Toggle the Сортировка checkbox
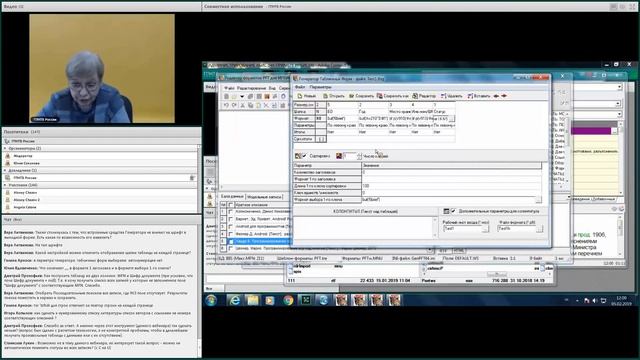This screenshot has width=640, height=360. click(x=304, y=156)
